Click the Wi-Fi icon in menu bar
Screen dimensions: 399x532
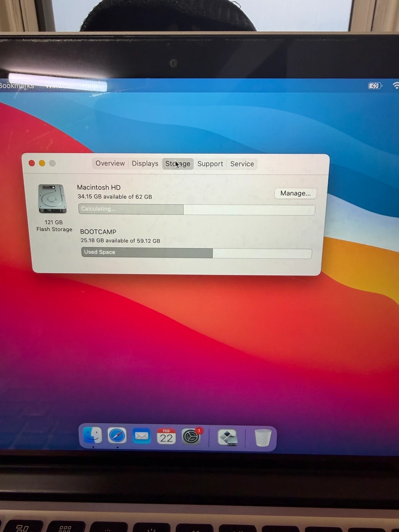[x=396, y=86]
